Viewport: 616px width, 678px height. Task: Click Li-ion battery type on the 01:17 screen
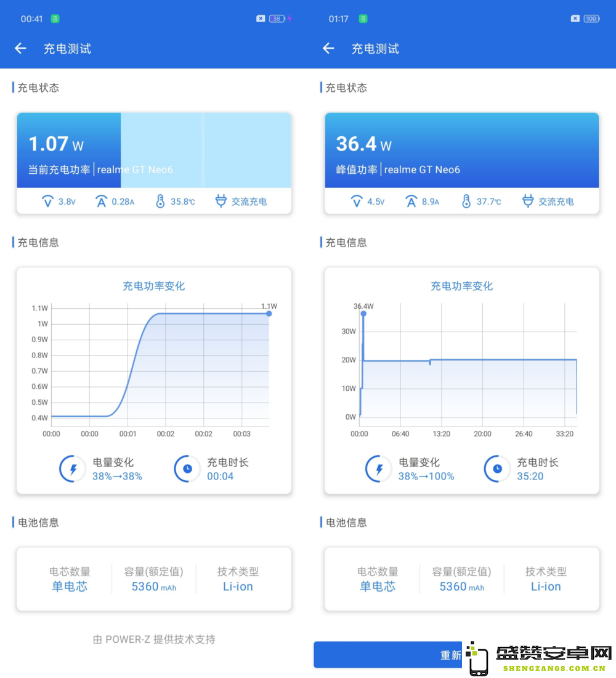coord(546,586)
